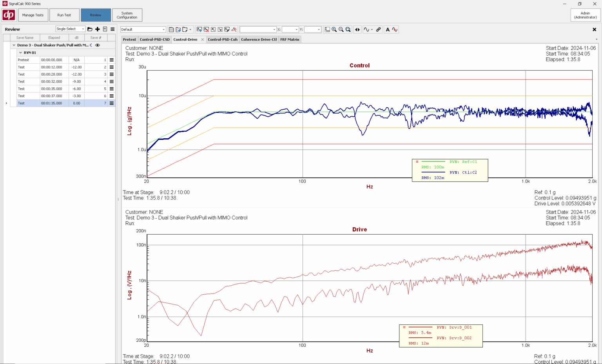Switch to the Pretest tab
The image size is (602, 364).
click(x=129, y=40)
